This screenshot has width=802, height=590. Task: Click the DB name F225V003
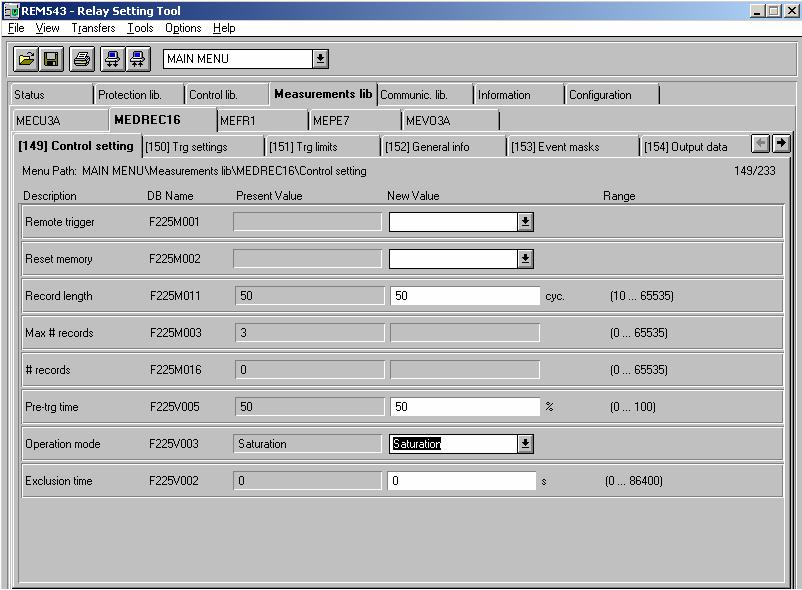click(x=173, y=444)
